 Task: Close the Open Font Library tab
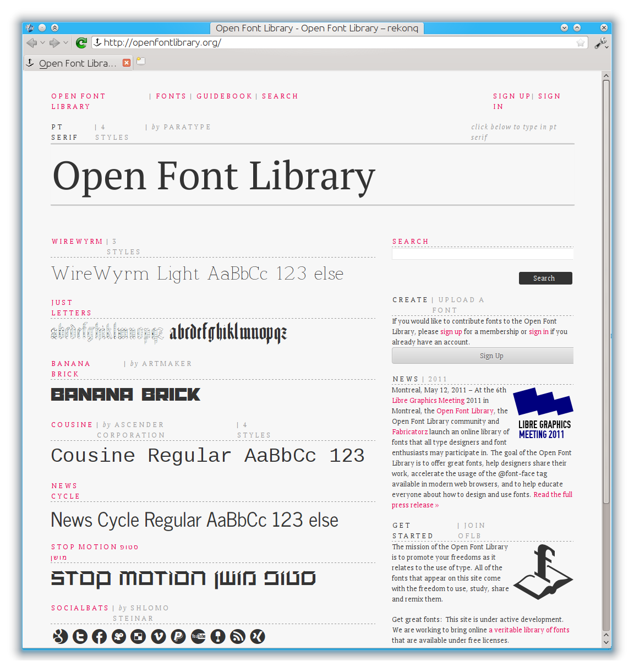pyautogui.click(x=127, y=63)
